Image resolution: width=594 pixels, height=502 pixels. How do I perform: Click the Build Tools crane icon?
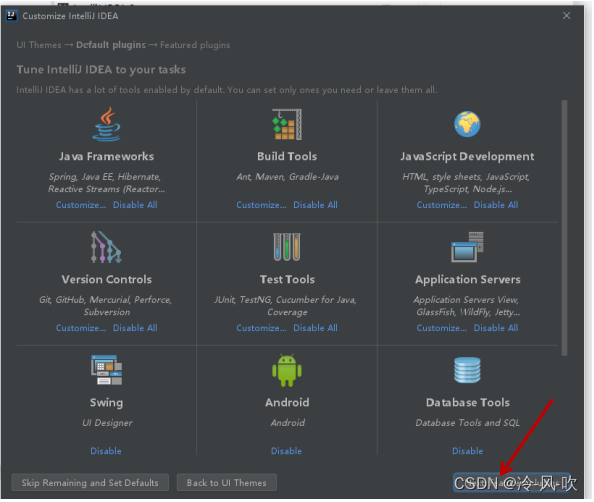point(287,124)
